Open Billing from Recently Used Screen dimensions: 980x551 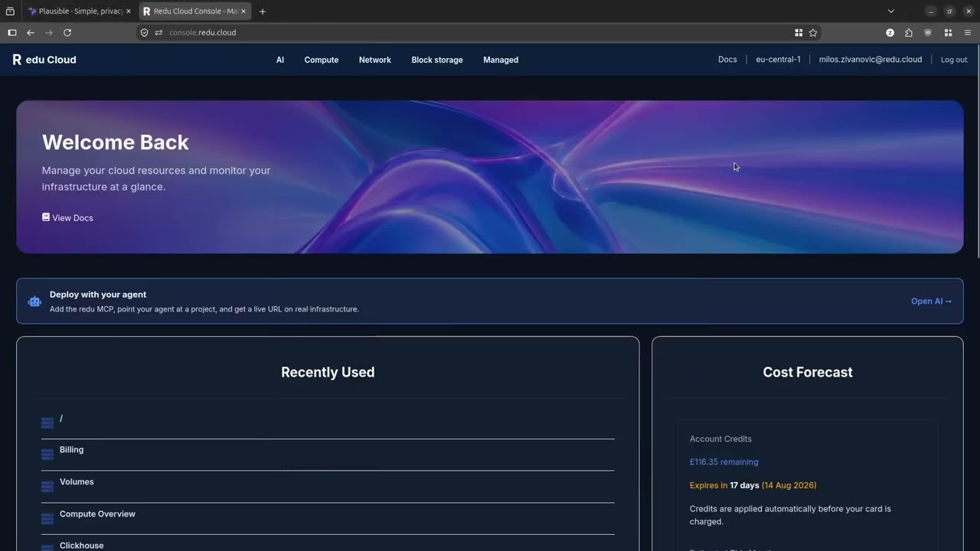coord(328,455)
